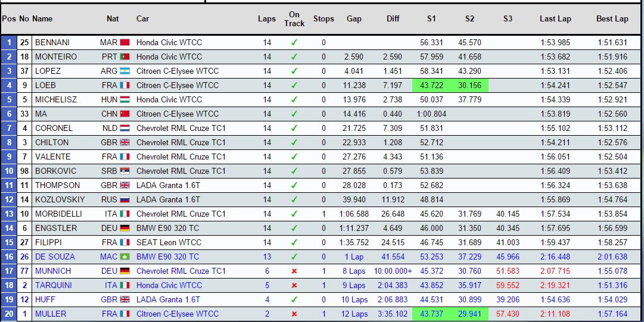Select driver name DE SOUZA
644x322 pixels.
pos(55,257)
